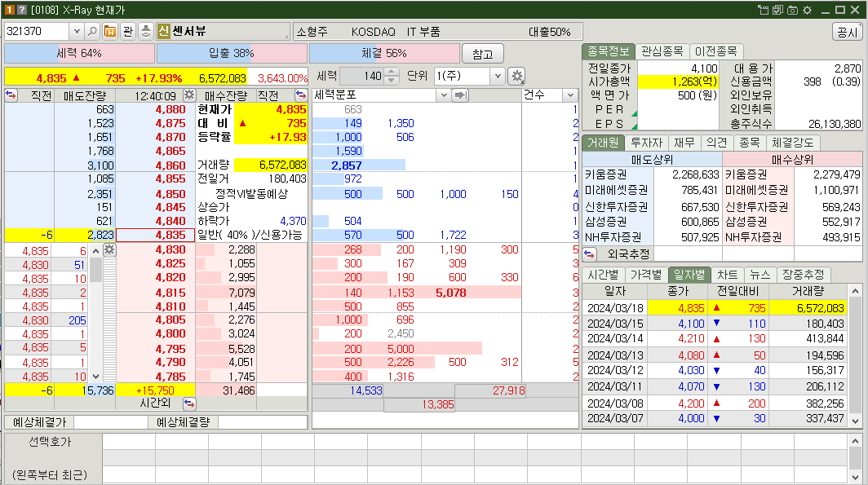Click gear icon above the tick list scrollbar
This screenshot has height=485, width=868.
(109, 249)
